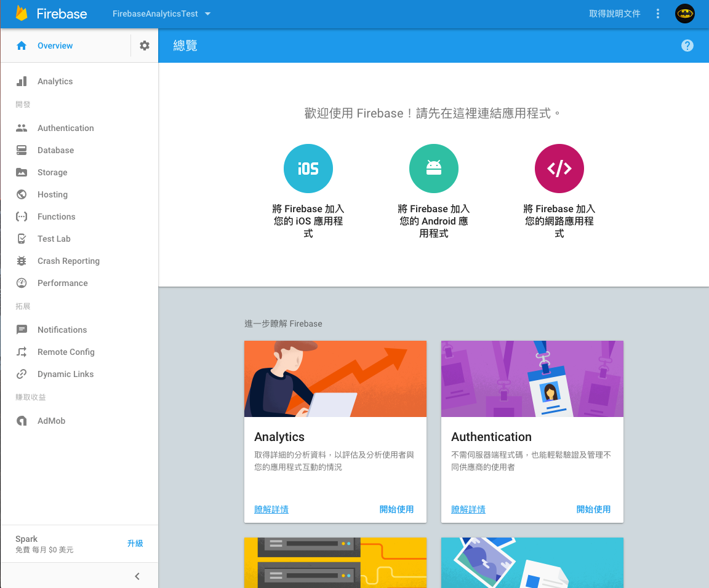The width and height of the screenshot is (709, 588).
Task: Open the vertical three-dot menu
Action: point(658,14)
